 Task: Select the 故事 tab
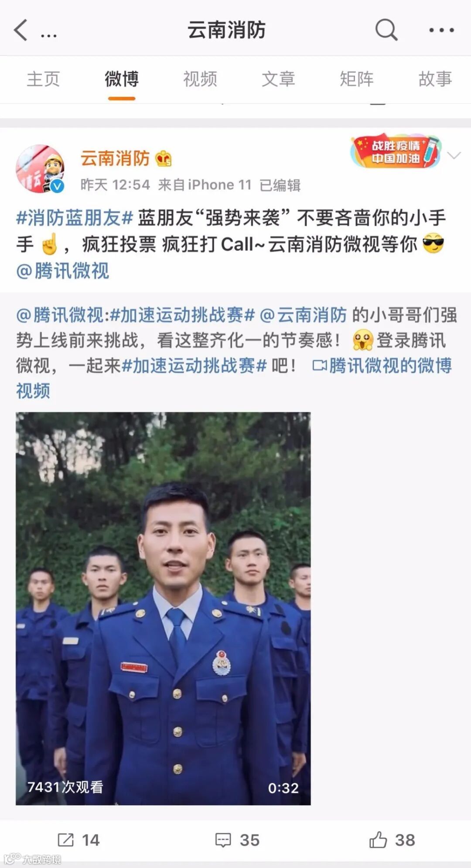point(435,79)
